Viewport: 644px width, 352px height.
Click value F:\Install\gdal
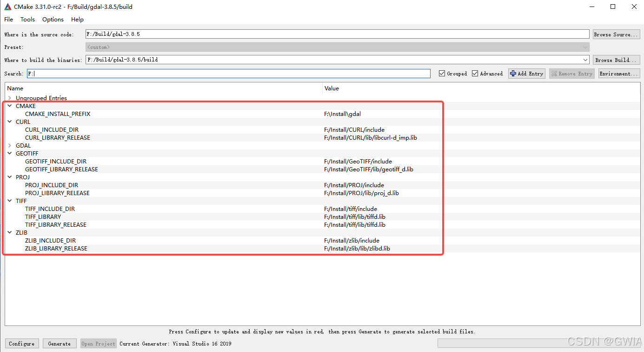click(x=342, y=114)
